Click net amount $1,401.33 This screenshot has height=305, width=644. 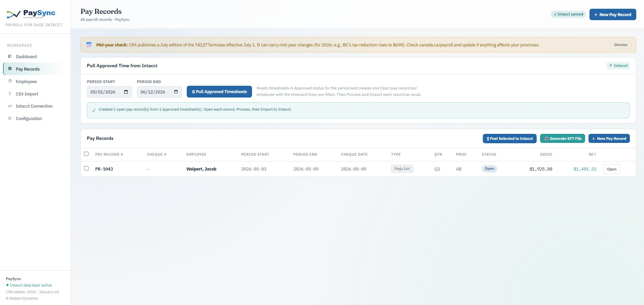585,169
